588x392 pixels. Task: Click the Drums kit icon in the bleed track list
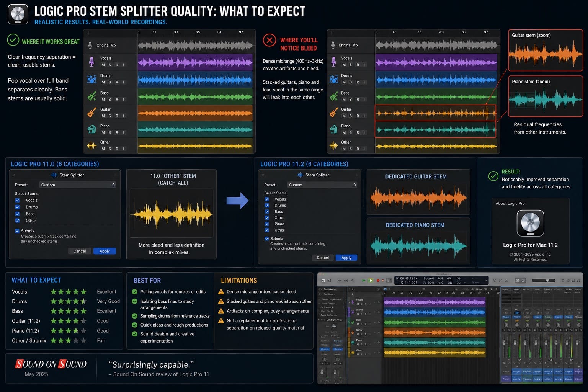[333, 79]
